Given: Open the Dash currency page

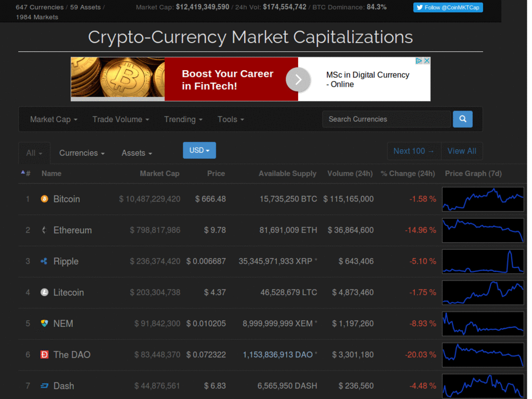Looking at the screenshot, I should click(63, 386).
